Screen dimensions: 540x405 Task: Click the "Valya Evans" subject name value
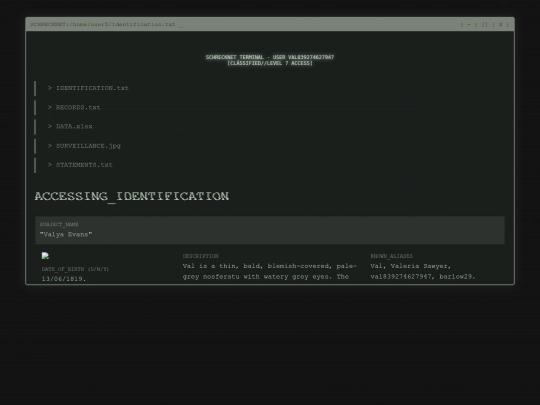tap(66, 235)
